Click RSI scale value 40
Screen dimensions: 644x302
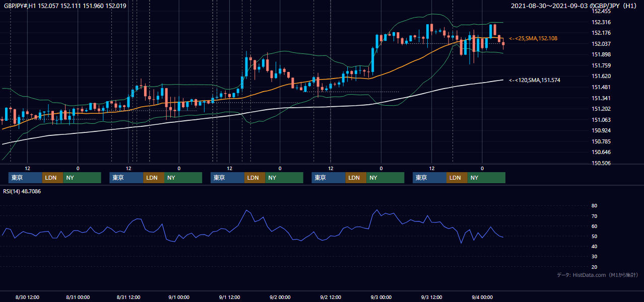(594, 246)
